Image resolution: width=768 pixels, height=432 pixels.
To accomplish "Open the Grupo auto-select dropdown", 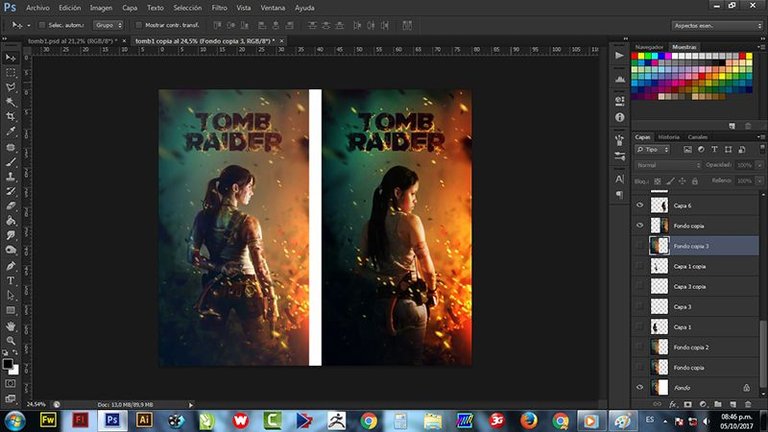I will 108,25.
